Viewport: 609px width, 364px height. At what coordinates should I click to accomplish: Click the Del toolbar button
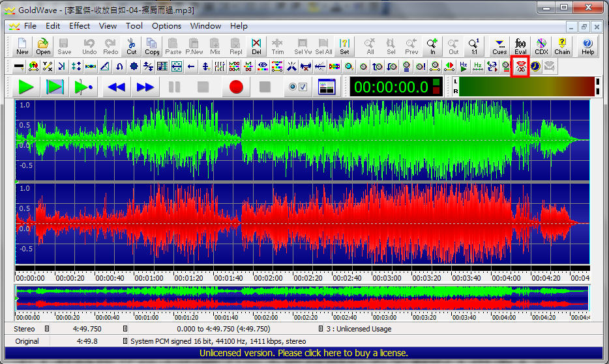click(x=256, y=46)
